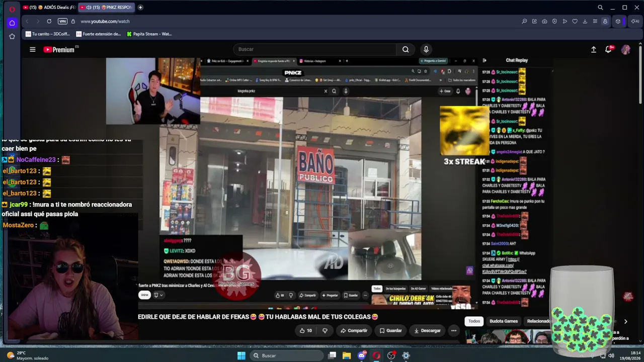Open the YouTube account avatar menu
644x362 pixels.
626,49
